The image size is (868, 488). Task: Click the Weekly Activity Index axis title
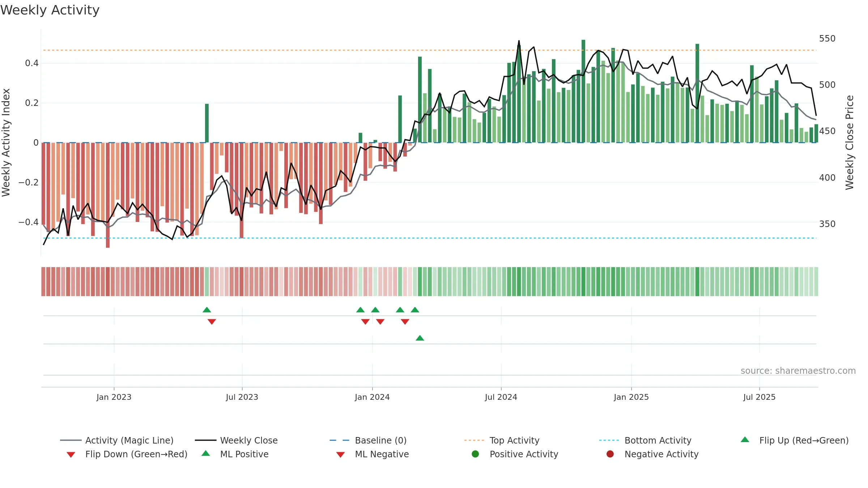point(6,142)
